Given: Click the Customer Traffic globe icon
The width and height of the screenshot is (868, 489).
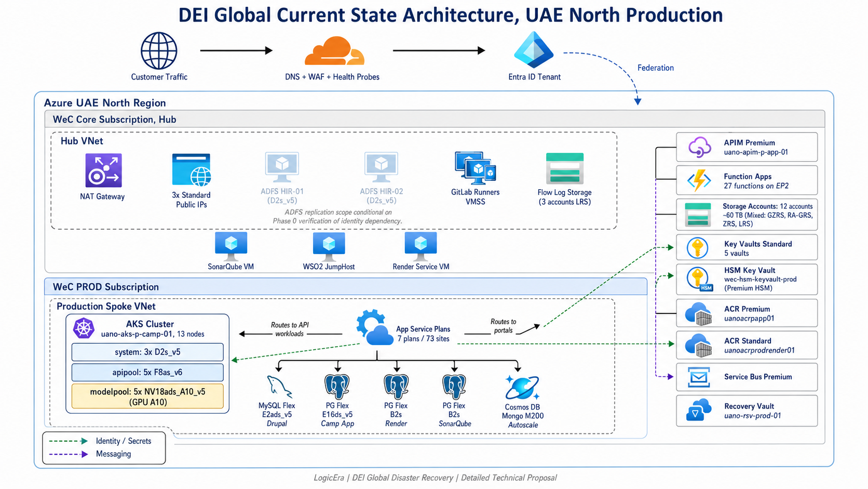Looking at the screenshot, I should pos(159,51).
